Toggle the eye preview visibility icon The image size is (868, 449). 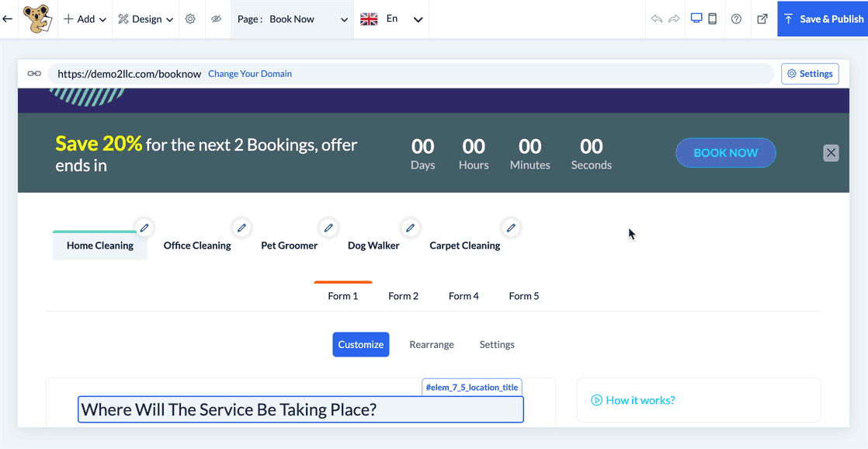pos(217,19)
